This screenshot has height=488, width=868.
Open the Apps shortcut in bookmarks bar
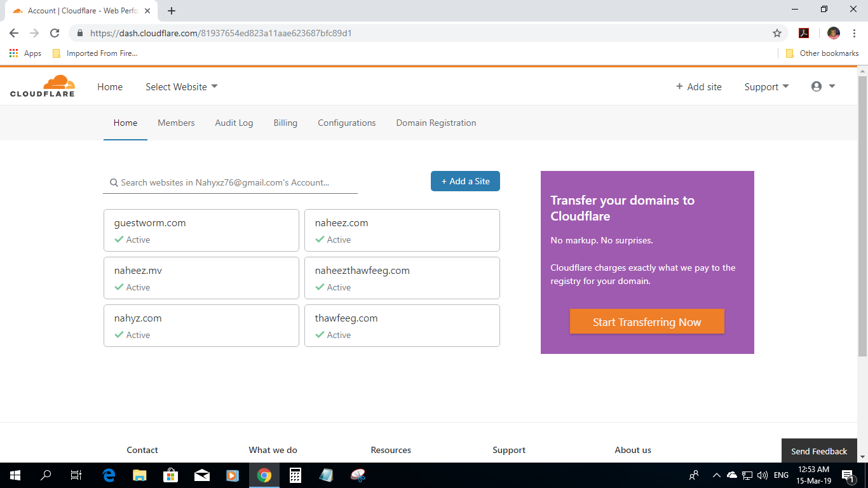pyautogui.click(x=25, y=53)
